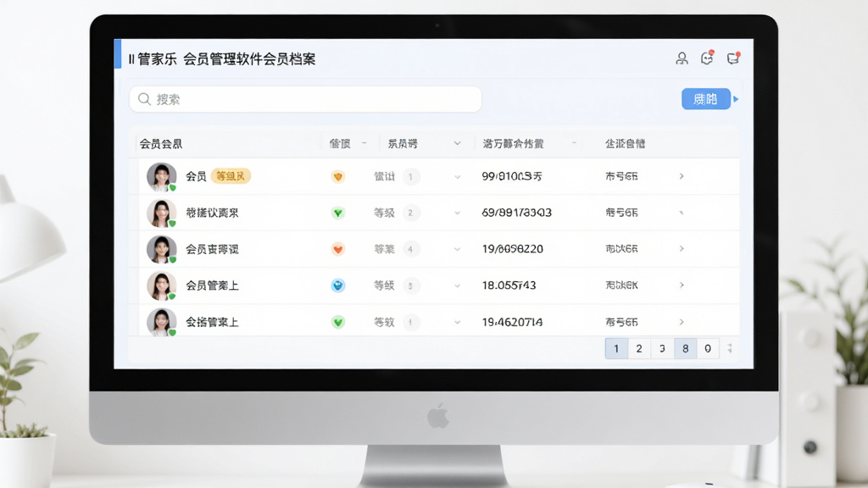Expand the chevron in the table header row

(x=457, y=143)
